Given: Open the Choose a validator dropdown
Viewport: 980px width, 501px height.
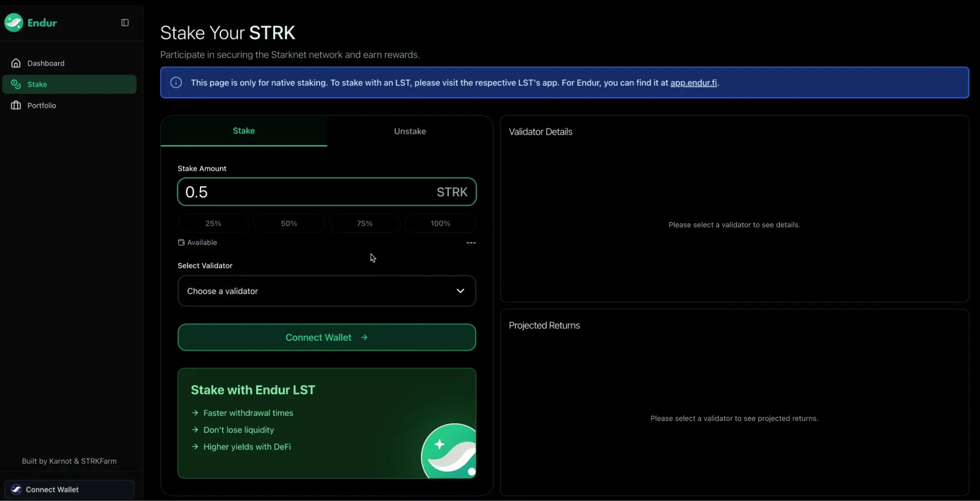Looking at the screenshot, I should click(x=327, y=291).
